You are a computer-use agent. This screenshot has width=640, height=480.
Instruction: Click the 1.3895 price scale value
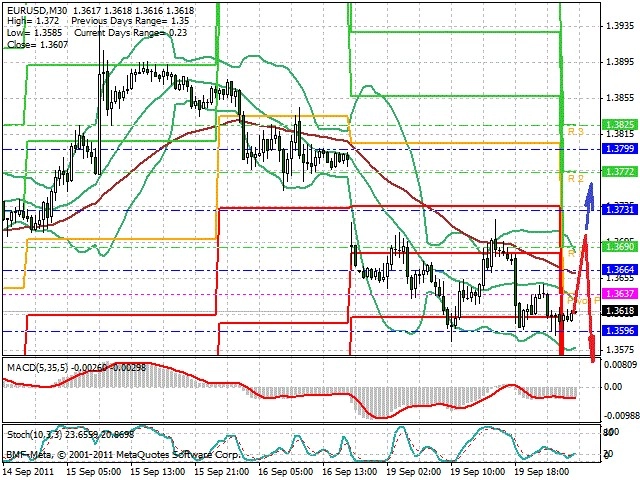[x=620, y=62]
